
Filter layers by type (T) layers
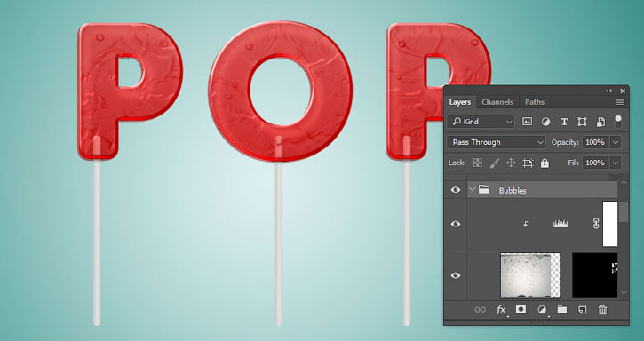[x=564, y=122]
